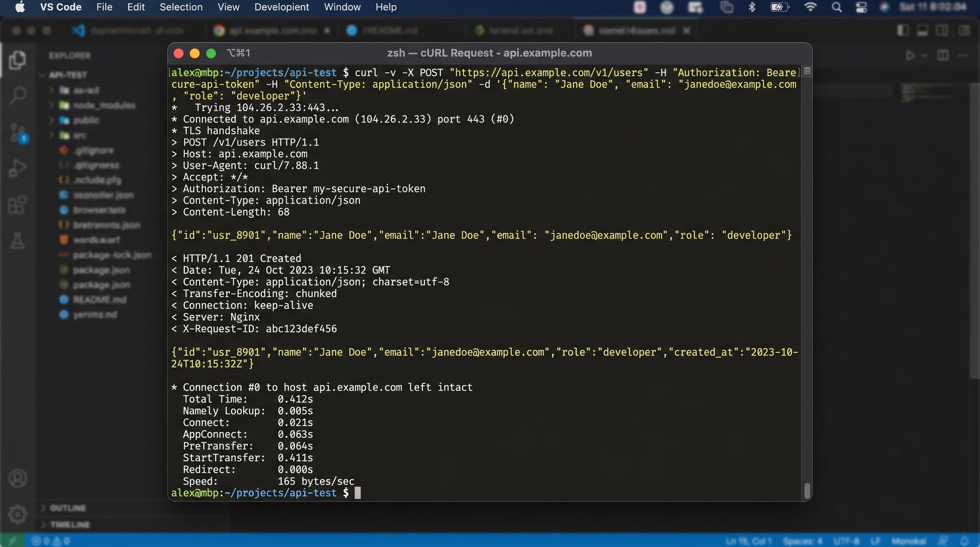Open the Window menu

[x=342, y=7]
